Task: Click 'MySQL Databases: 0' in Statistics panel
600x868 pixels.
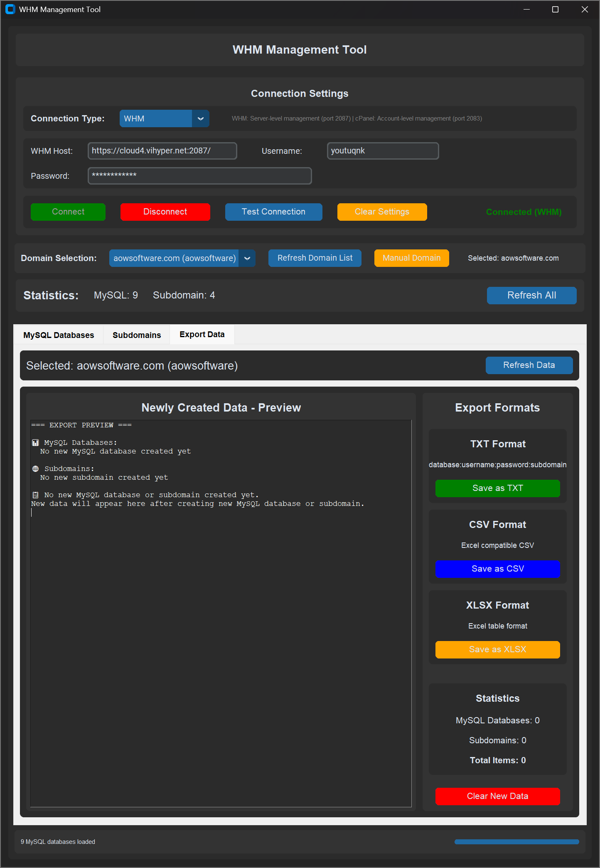Action: tap(497, 720)
